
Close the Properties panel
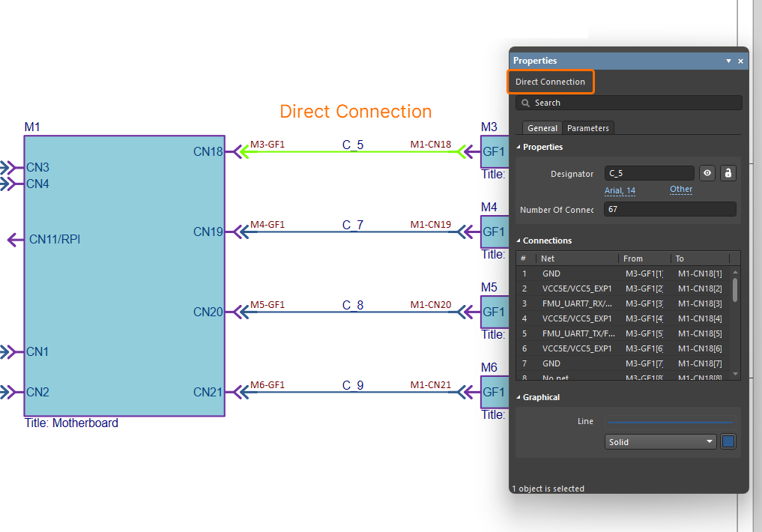point(740,61)
